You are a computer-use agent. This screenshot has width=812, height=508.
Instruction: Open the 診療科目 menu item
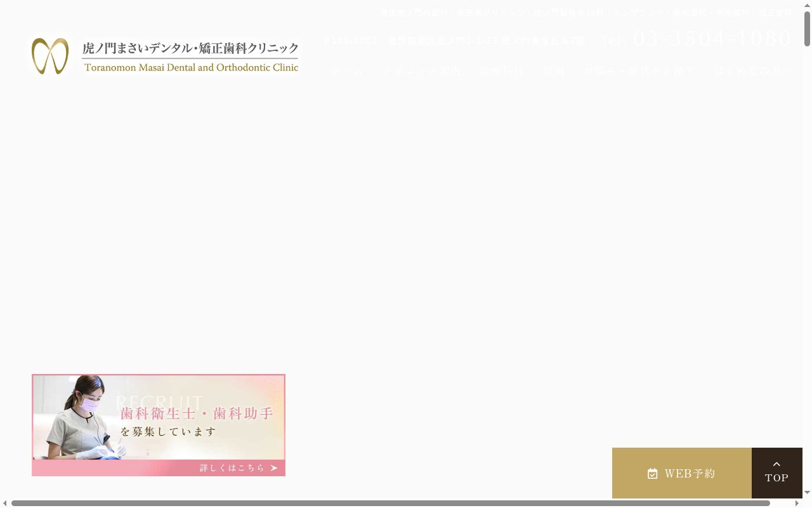tap(502, 71)
